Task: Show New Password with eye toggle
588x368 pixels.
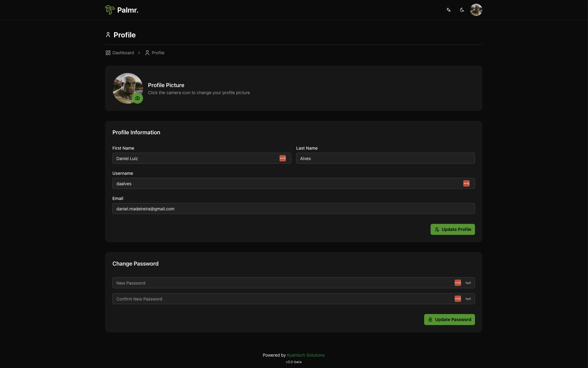Action: [468, 283]
